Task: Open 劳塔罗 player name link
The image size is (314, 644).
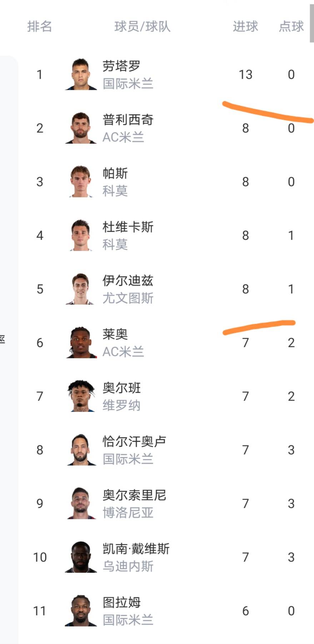Action: [121, 66]
